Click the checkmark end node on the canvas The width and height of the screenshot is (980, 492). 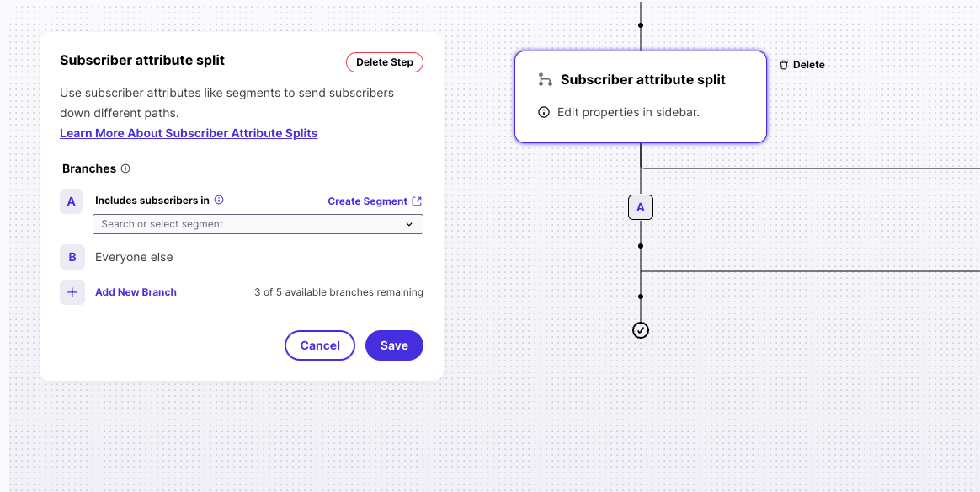(641, 330)
